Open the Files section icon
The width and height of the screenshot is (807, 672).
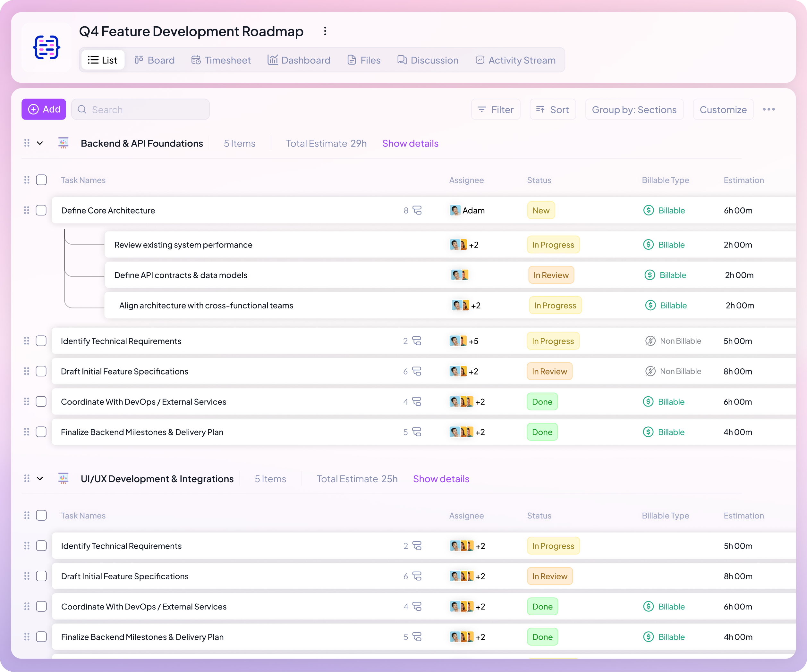(x=351, y=60)
